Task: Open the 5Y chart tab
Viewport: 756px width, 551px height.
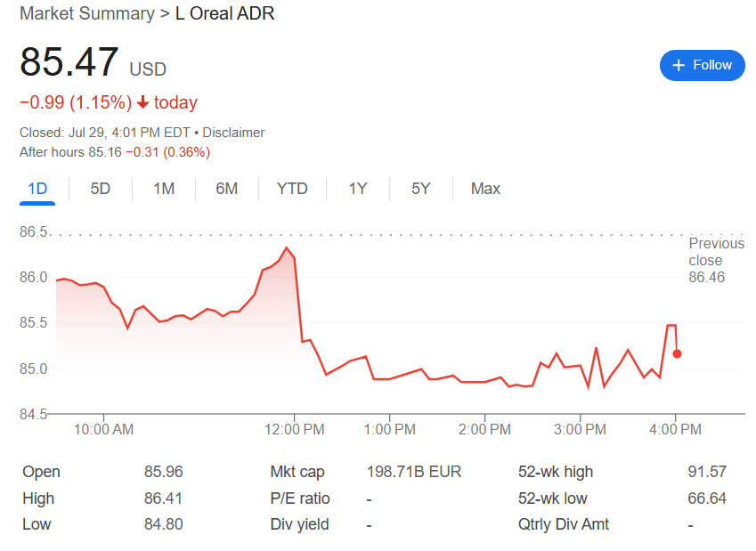Action: [421, 189]
